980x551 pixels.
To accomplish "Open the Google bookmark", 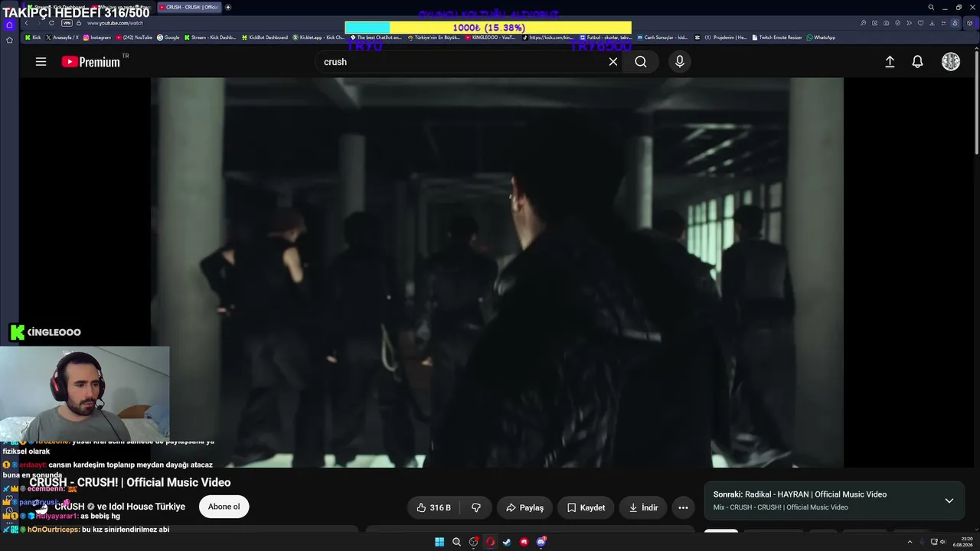I will click(x=168, y=37).
